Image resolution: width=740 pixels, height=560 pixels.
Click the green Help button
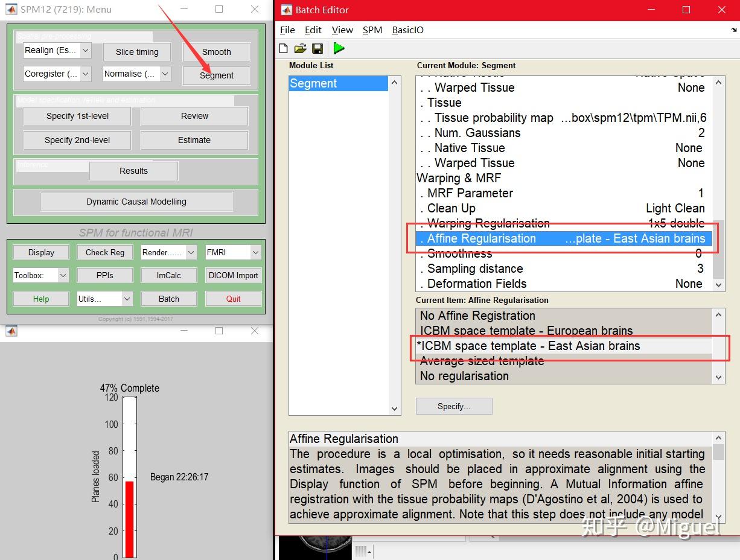(x=41, y=299)
